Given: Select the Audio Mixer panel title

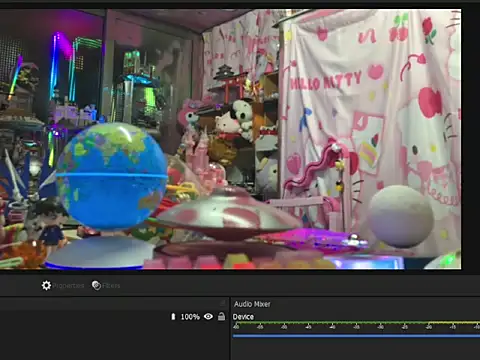Looking at the screenshot, I should tap(252, 304).
